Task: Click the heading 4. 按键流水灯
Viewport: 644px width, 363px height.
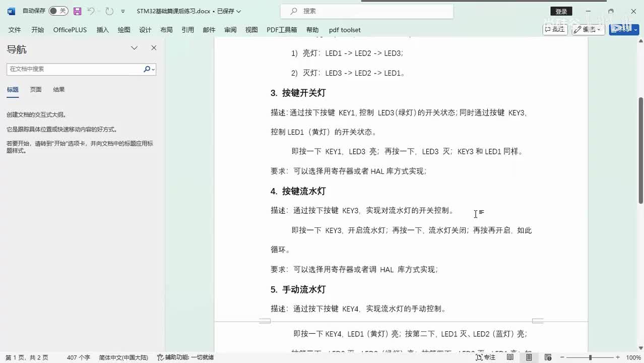Action: (298, 191)
